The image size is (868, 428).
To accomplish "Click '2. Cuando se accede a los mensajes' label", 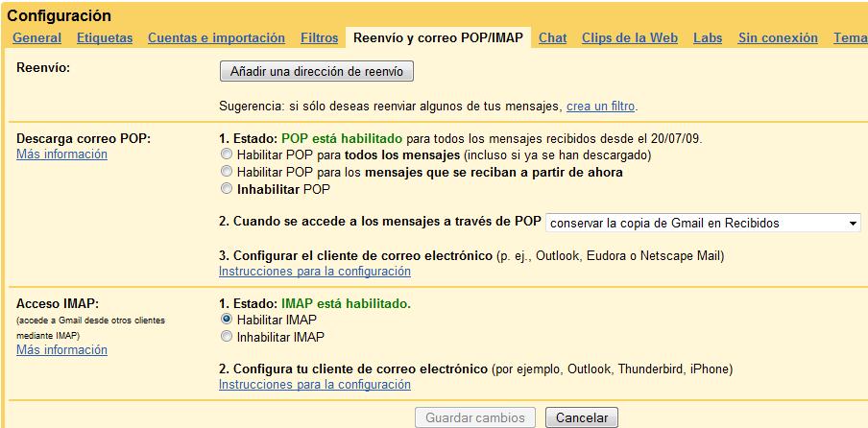I will tap(380, 221).
